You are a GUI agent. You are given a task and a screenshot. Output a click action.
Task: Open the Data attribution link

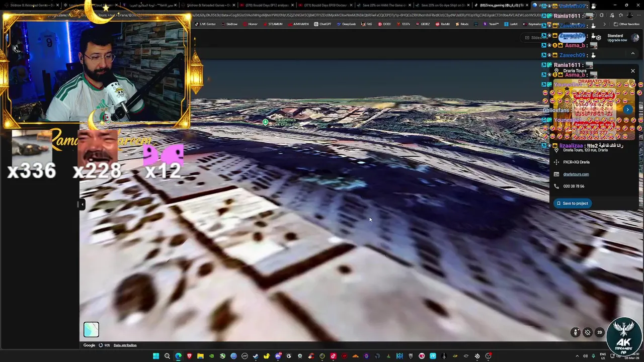click(x=125, y=345)
